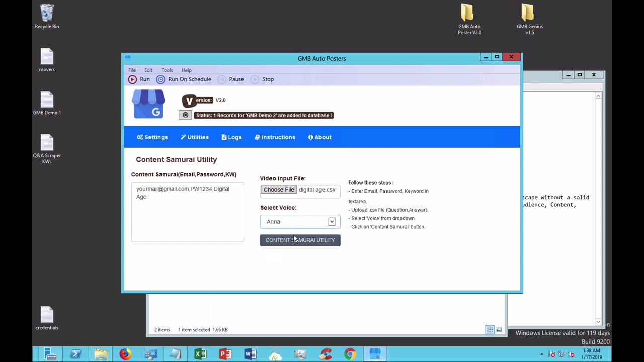Click the Choose File button
The height and width of the screenshot is (362, 644).
point(279,190)
